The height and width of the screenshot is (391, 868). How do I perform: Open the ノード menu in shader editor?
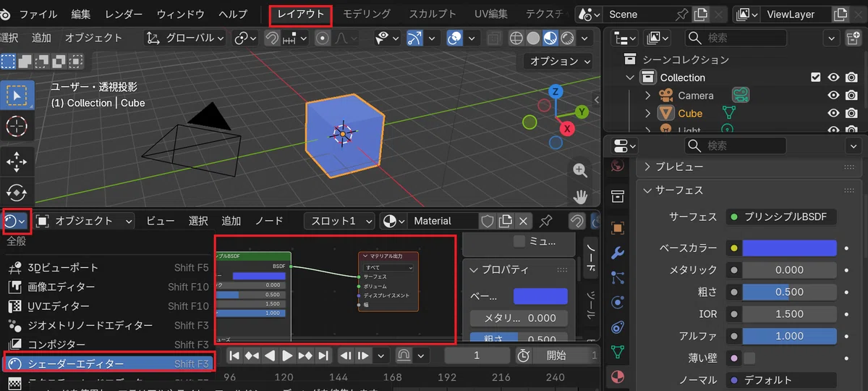click(x=269, y=221)
